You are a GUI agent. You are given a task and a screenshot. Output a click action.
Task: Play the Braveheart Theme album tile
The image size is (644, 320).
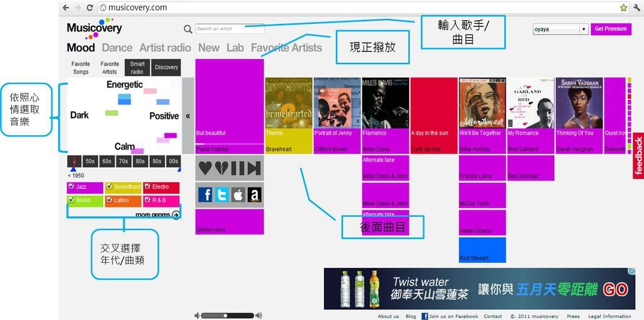click(289, 116)
